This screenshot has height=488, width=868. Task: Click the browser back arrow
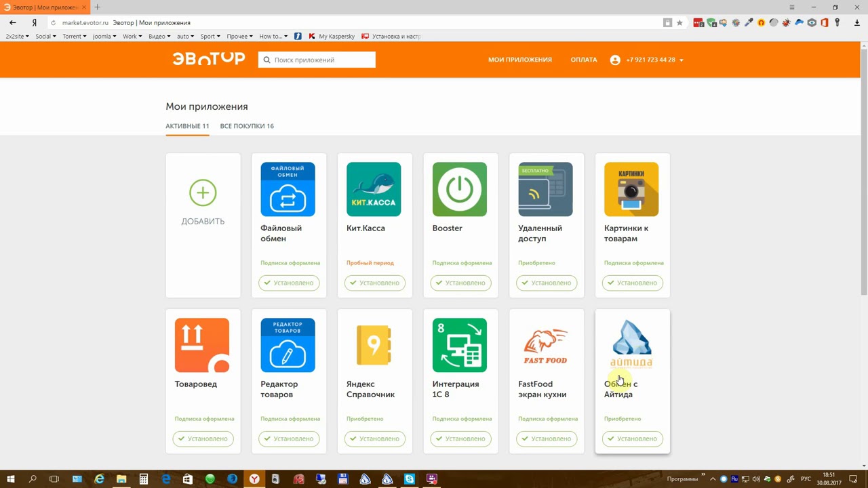(x=13, y=22)
